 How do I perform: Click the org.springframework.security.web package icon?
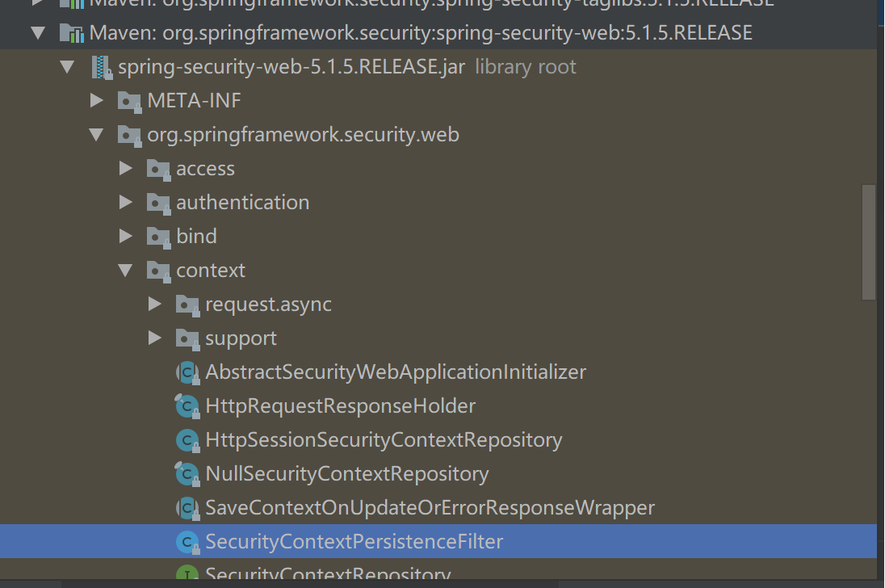coord(129,136)
